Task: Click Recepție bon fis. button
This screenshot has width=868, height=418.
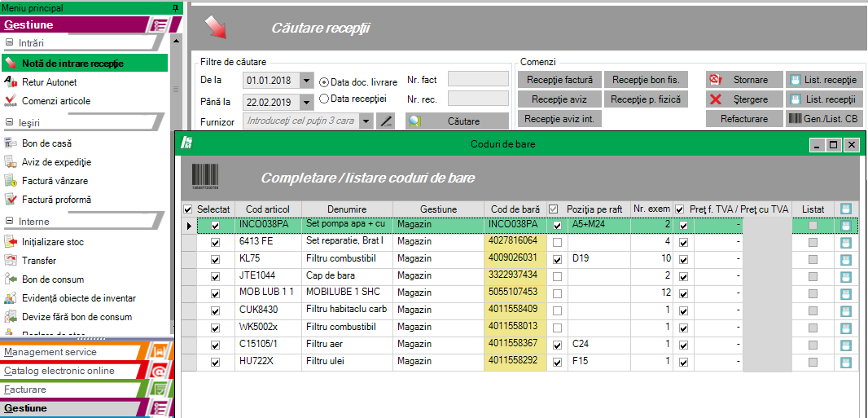Action: (646, 80)
